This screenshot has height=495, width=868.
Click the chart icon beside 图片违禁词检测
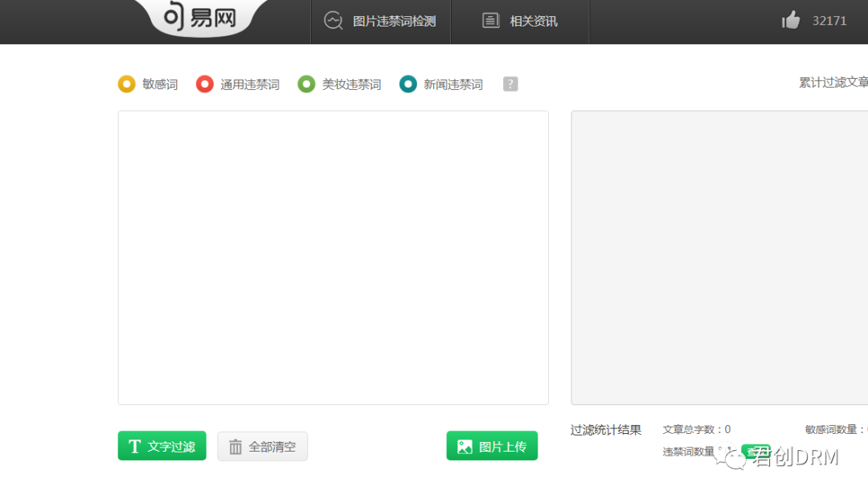[x=333, y=21]
